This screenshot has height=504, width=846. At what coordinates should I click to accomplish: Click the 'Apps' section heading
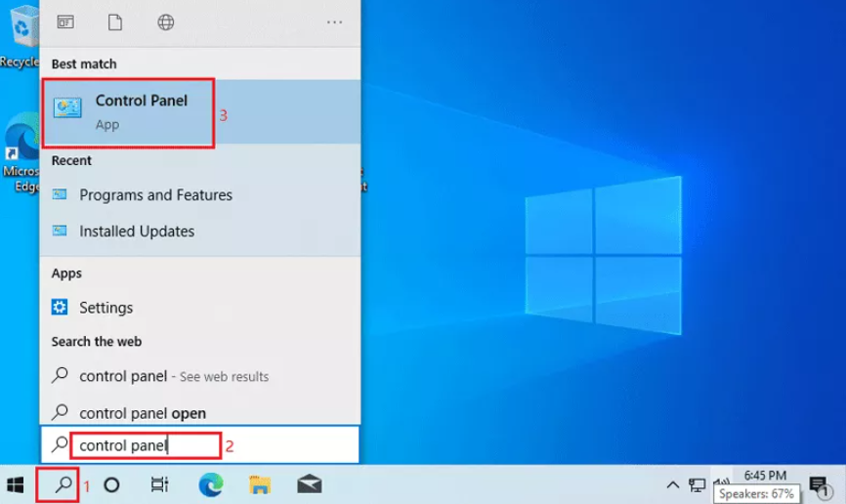click(66, 273)
